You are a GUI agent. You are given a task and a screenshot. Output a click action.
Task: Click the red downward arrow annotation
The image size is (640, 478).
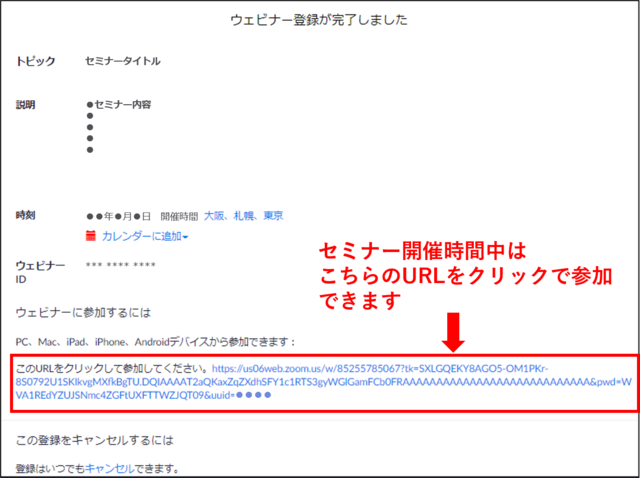[x=454, y=335]
